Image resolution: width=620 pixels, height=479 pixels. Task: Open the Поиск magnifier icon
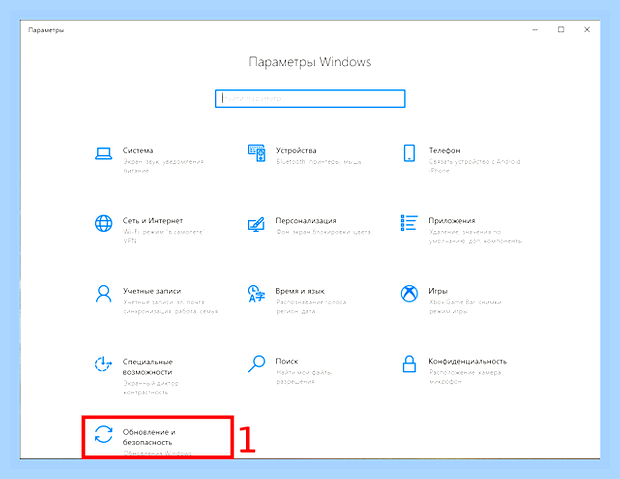pyautogui.click(x=256, y=364)
